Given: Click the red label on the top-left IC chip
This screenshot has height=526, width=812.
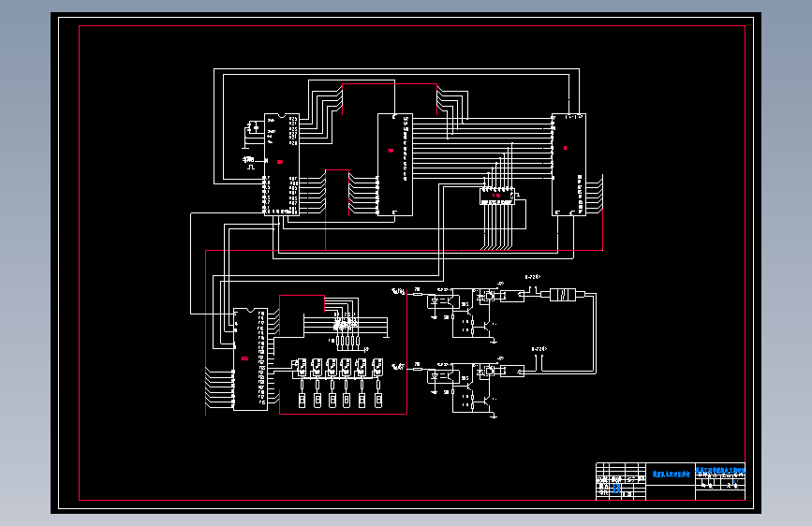Looking at the screenshot, I should pos(280,162).
